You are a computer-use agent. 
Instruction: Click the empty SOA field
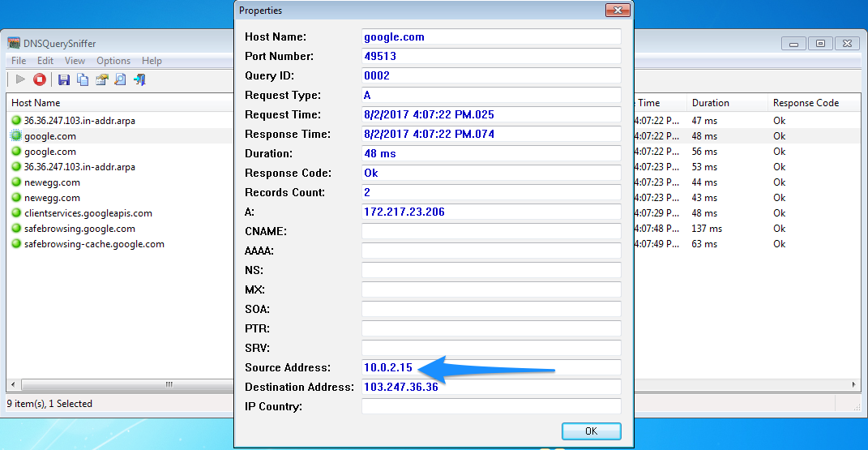(x=491, y=309)
